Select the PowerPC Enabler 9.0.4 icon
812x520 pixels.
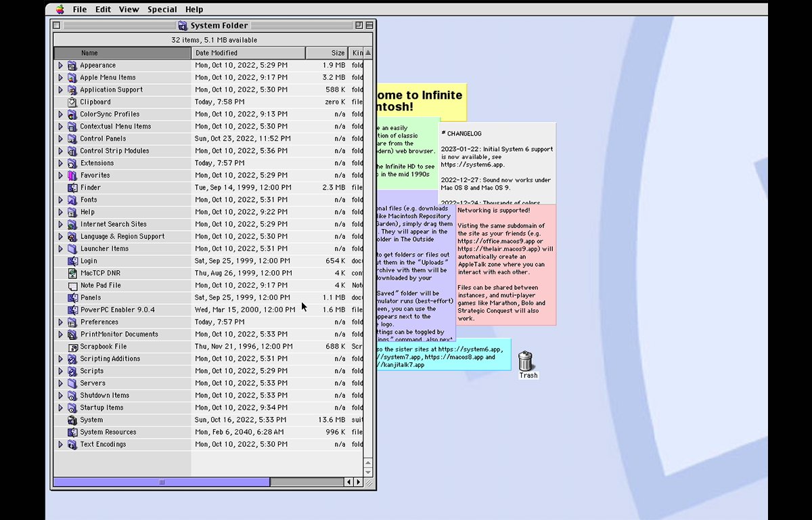coord(72,310)
